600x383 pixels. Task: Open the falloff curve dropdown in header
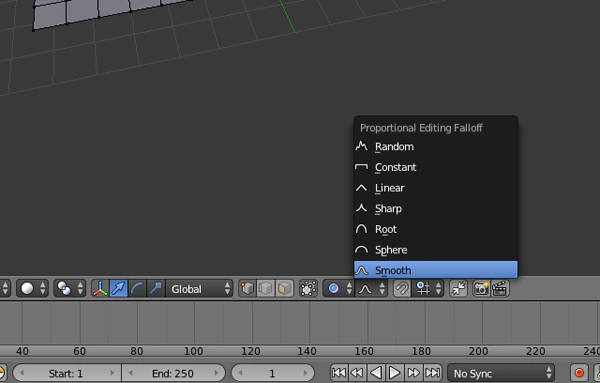[372, 288]
